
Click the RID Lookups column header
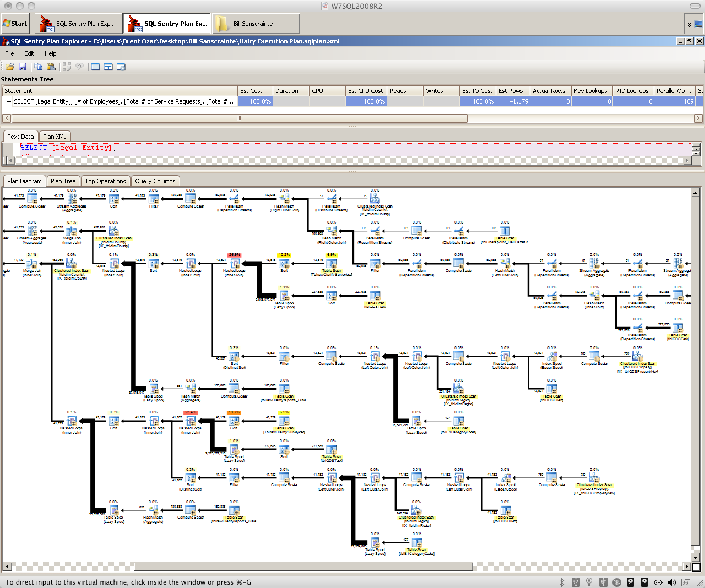point(633,91)
